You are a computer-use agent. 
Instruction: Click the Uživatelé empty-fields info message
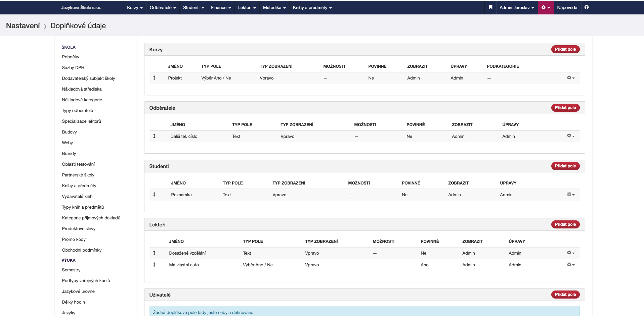[364, 311]
